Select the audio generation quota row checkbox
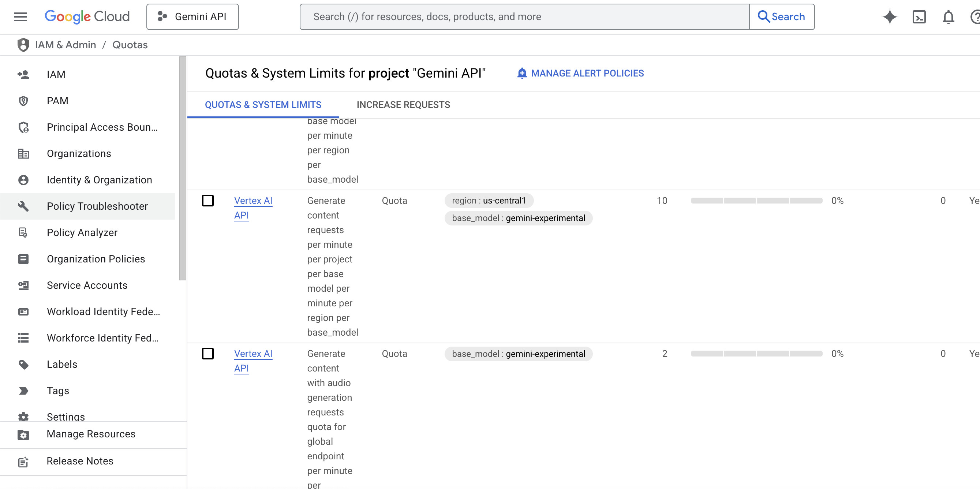Image resolution: width=980 pixels, height=489 pixels. (x=208, y=354)
